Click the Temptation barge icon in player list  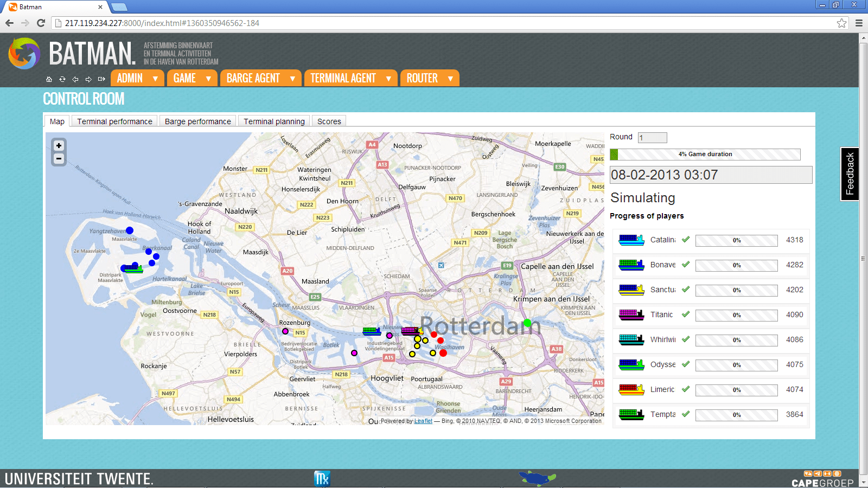click(631, 414)
